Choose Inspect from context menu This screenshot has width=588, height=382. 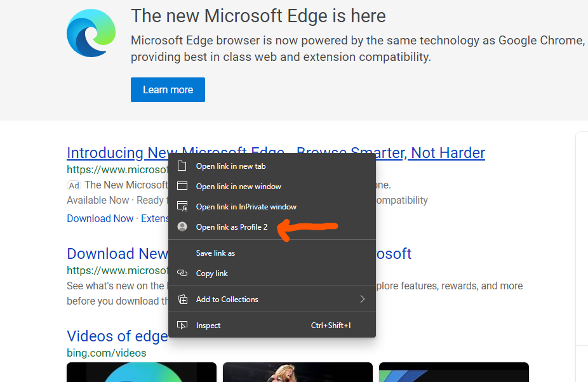(x=272, y=325)
